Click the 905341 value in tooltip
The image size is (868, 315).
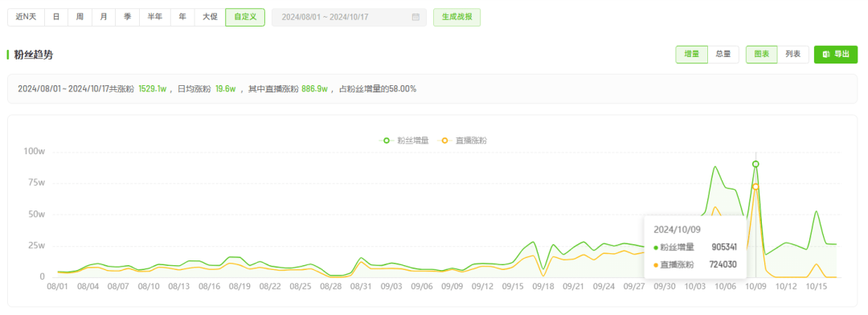[x=724, y=247]
